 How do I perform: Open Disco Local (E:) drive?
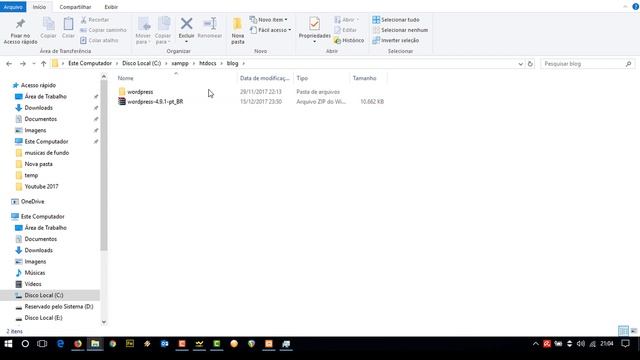click(x=43, y=318)
